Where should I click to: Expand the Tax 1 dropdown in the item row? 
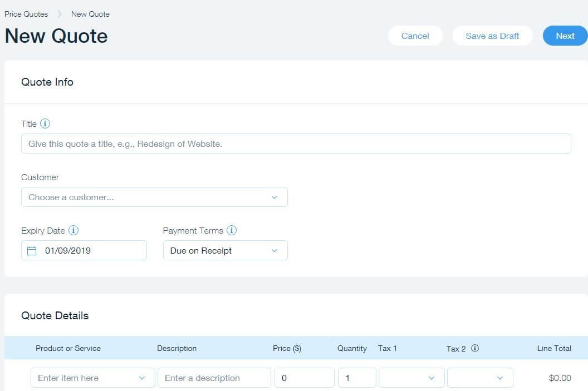click(x=411, y=378)
